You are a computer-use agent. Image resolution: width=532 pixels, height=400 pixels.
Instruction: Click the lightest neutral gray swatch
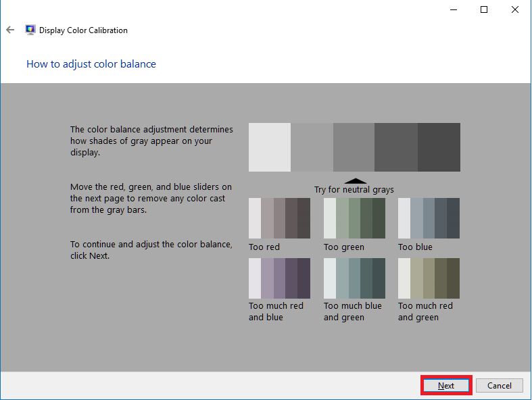[270, 147]
